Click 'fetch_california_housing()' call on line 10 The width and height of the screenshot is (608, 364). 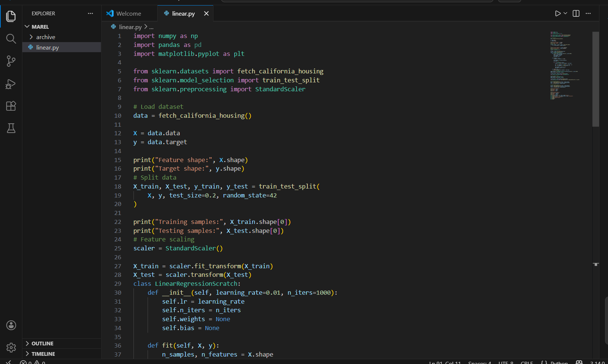tap(205, 116)
